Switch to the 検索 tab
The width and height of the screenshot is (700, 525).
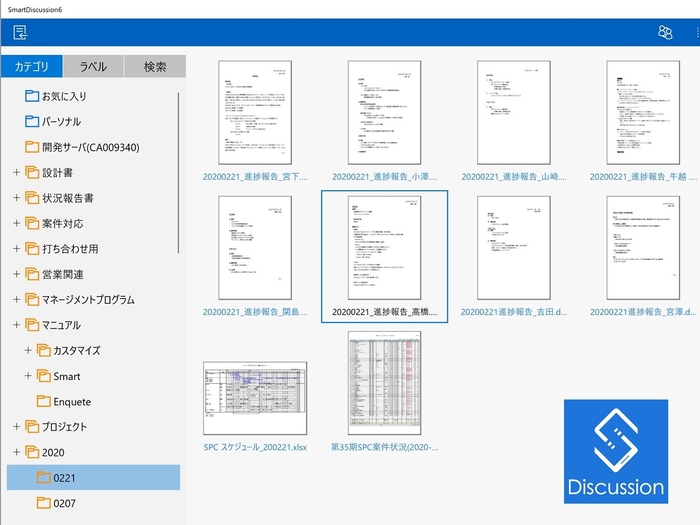(155, 67)
